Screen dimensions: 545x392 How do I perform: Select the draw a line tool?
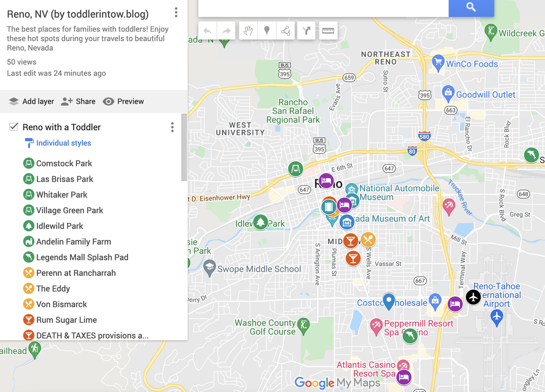286,31
